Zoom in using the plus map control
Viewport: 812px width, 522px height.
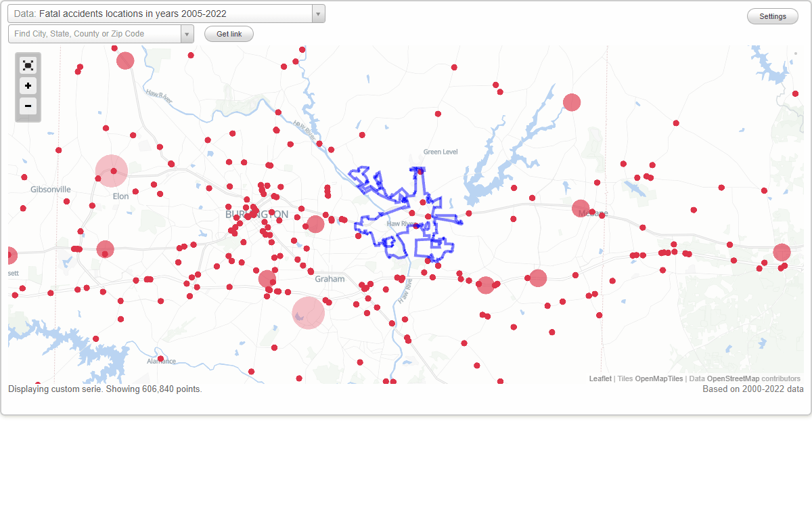28,86
